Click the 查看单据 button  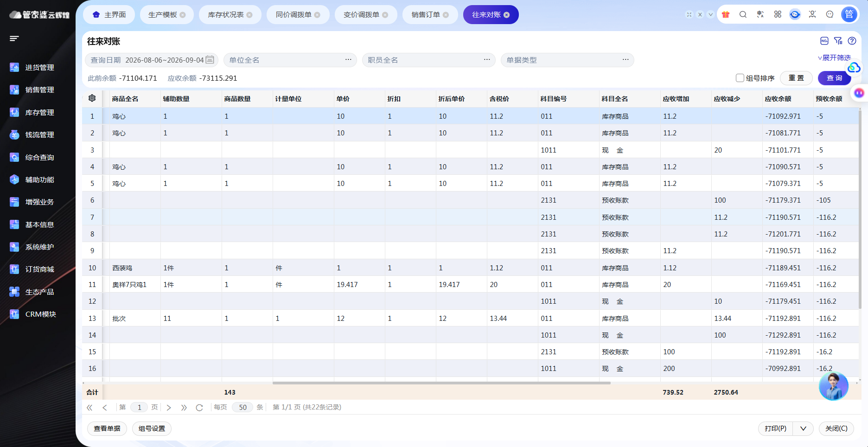click(107, 428)
